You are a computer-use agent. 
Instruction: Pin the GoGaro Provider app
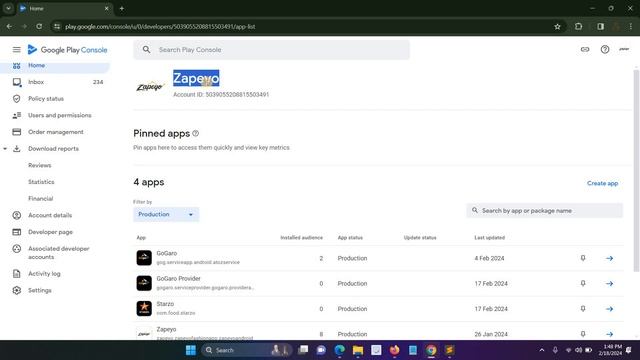click(x=583, y=283)
